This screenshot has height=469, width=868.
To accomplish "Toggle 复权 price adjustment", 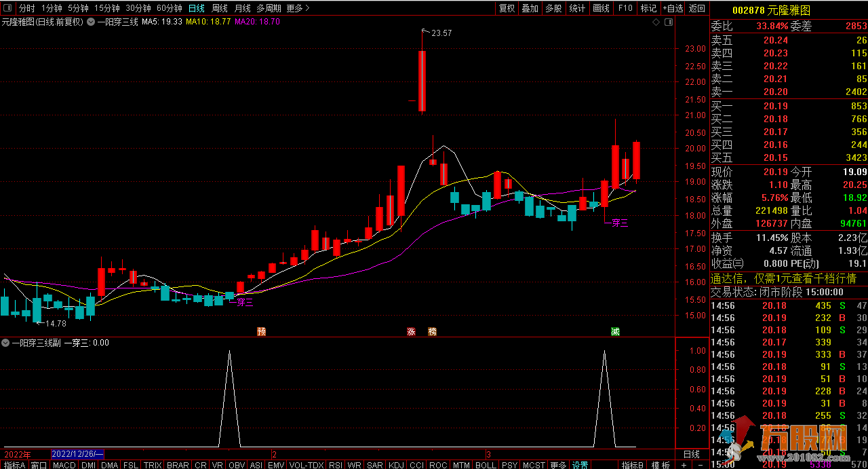I will click(507, 8).
